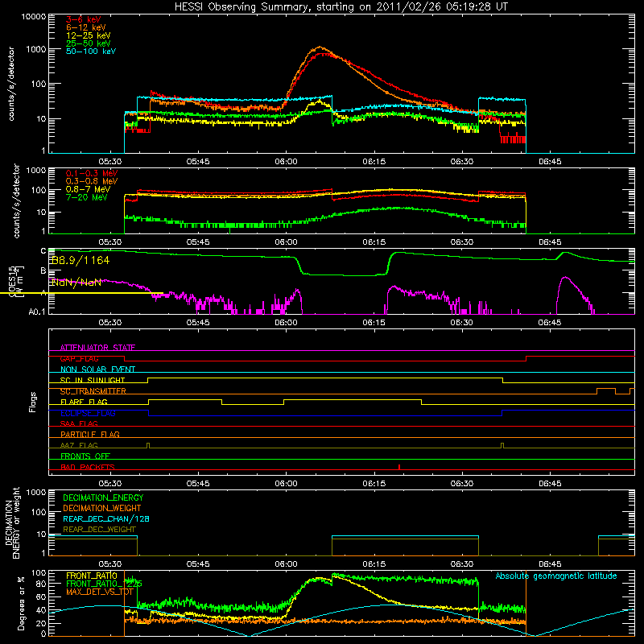Click the GAP_FLAG label

(79, 358)
